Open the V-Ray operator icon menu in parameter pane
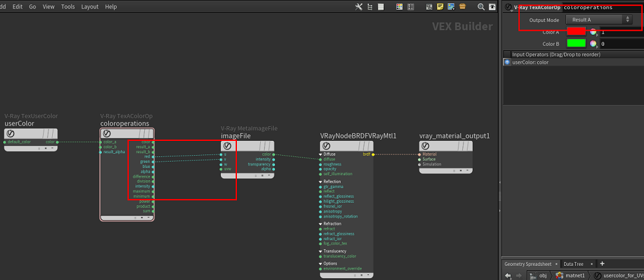The image size is (644, 280). pyautogui.click(x=509, y=7)
